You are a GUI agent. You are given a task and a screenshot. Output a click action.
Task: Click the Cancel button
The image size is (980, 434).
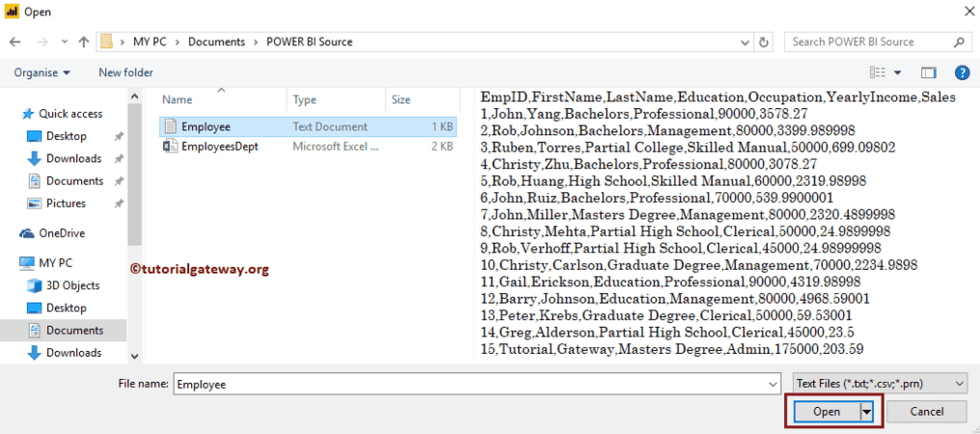click(926, 412)
